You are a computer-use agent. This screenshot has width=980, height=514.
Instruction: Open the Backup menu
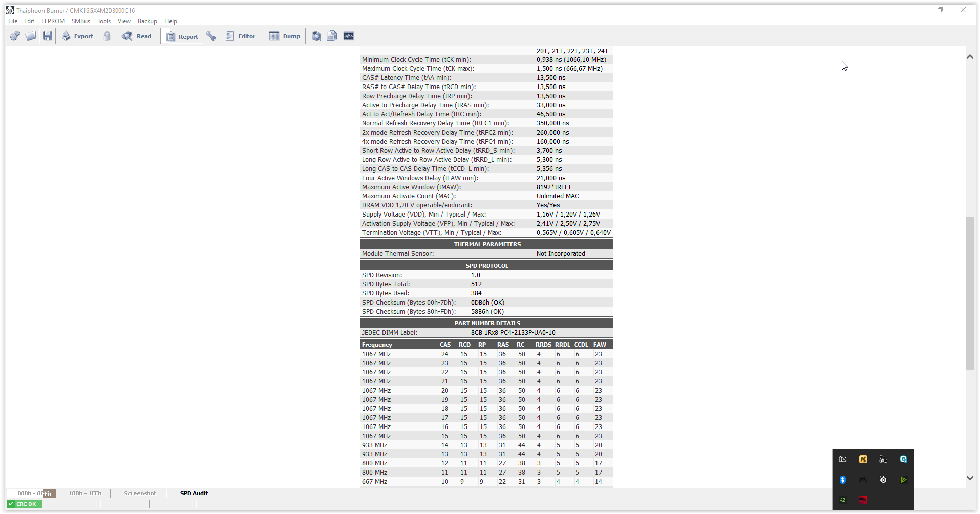(147, 21)
